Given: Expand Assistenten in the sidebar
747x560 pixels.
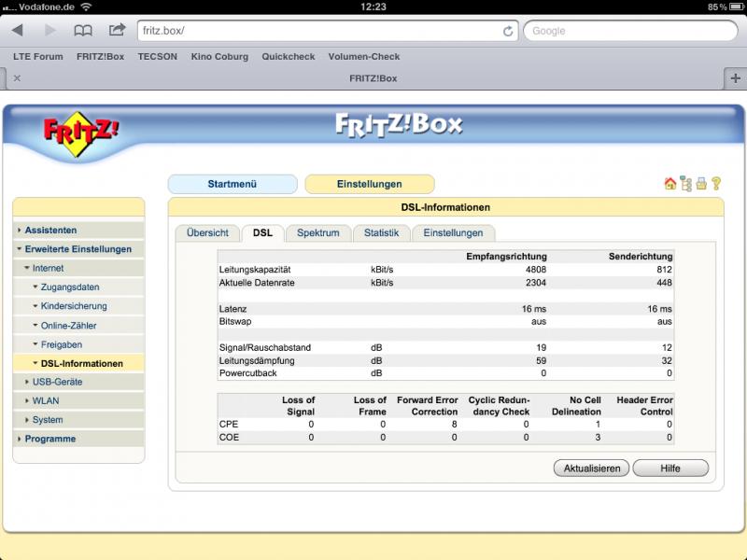Looking at the screenshot, I should [78, 230].
